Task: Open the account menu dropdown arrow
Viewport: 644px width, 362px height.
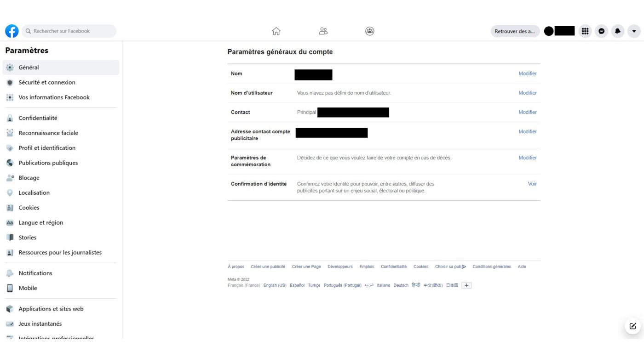Action: [634, 31]
